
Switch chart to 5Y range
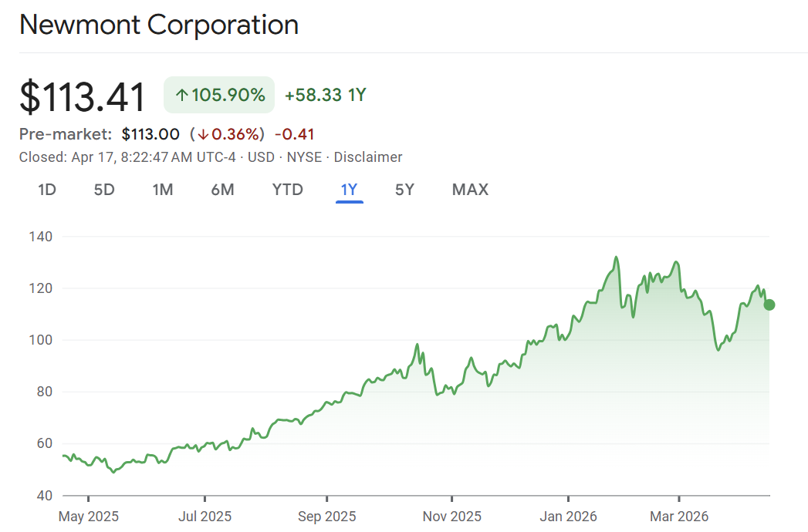[x=404, y=190]
